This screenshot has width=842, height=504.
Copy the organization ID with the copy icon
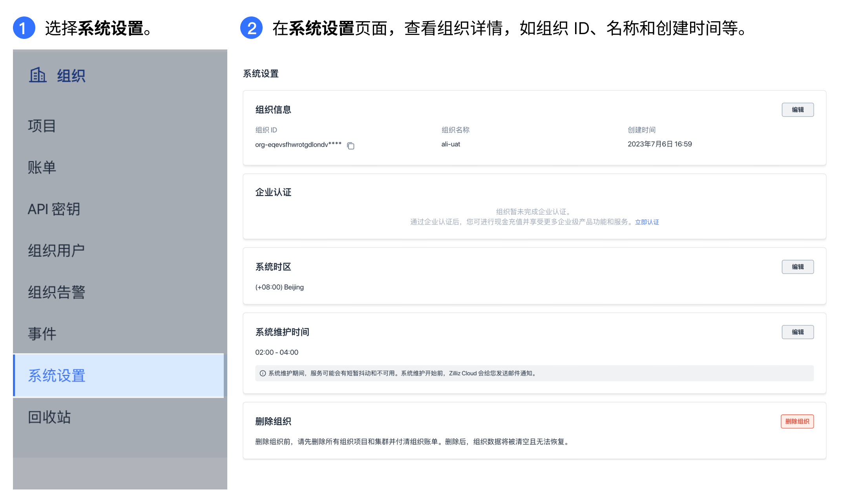(x=351, y=146)
